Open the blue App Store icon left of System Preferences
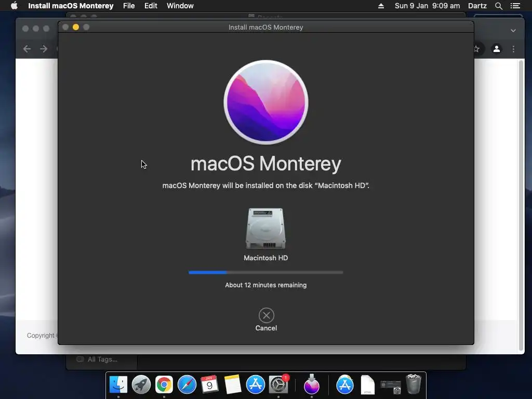 [x=255, y=384]
